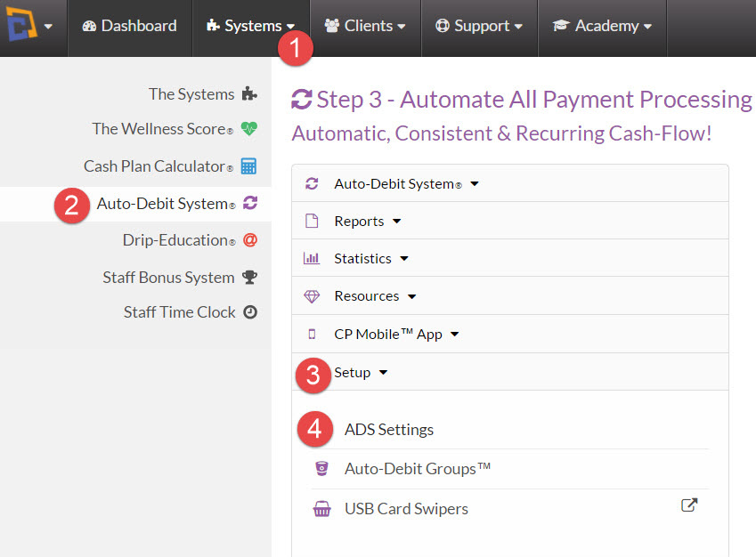Open the Academy menu
The width and height of the screenshot is (756, 557).
(x=602, y=25)
